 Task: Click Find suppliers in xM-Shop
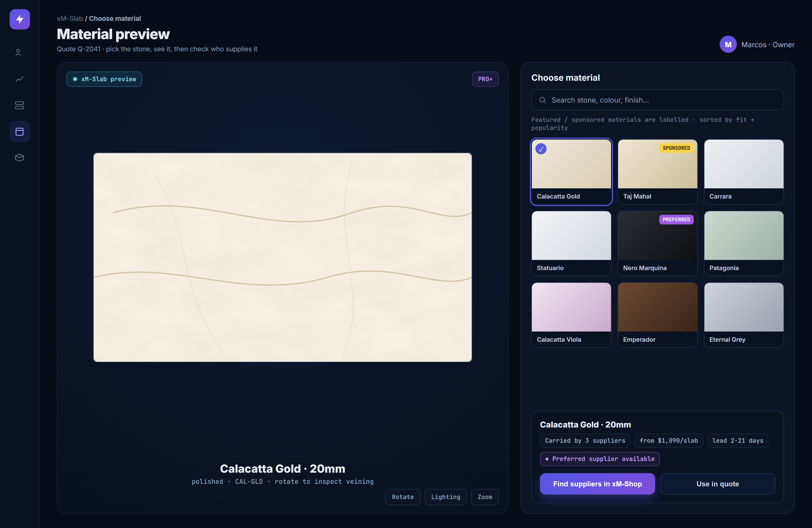pyautogui.click(x=597, y=484)
